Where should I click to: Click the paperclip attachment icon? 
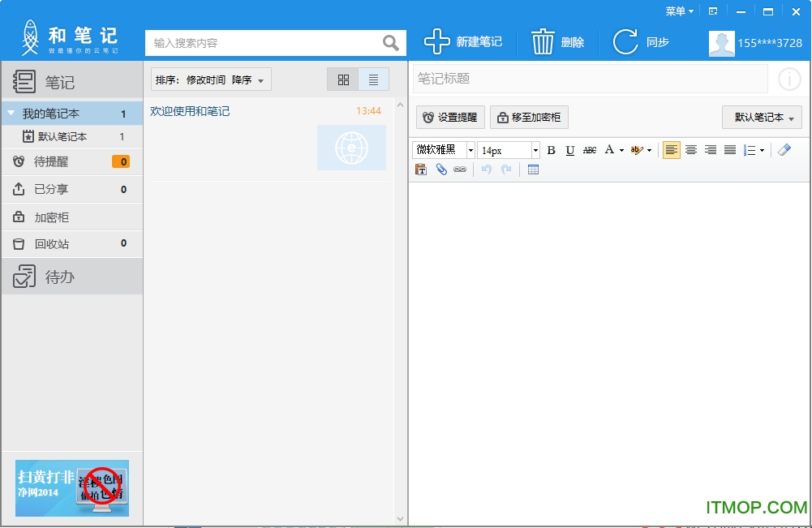point(440,170)
